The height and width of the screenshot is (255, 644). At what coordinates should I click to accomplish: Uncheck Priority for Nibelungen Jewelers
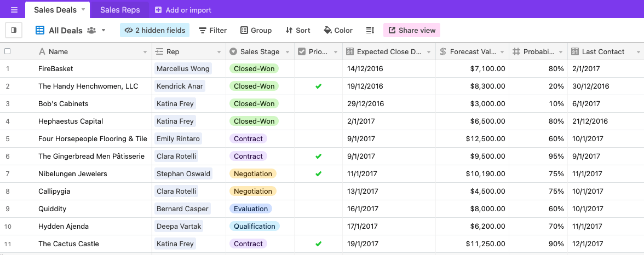(x=318, y=173)
